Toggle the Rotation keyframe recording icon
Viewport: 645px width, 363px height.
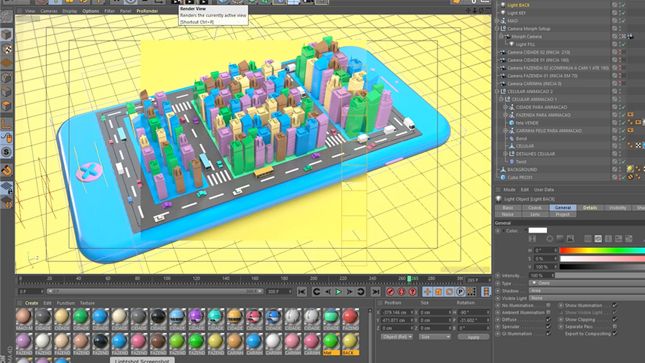pos(450,292)
